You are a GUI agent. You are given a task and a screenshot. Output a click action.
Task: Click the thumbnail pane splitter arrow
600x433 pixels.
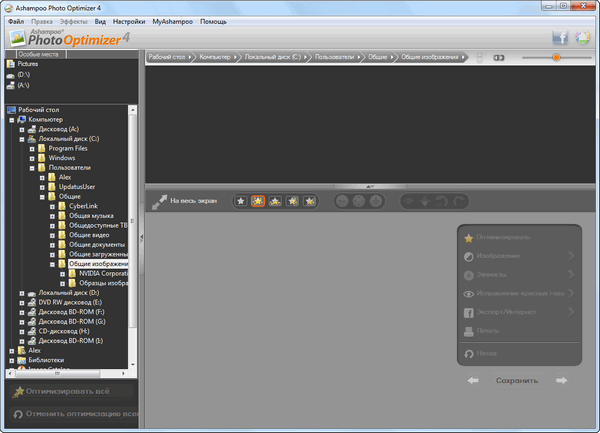pyautogui.click(x=370, y=187)
